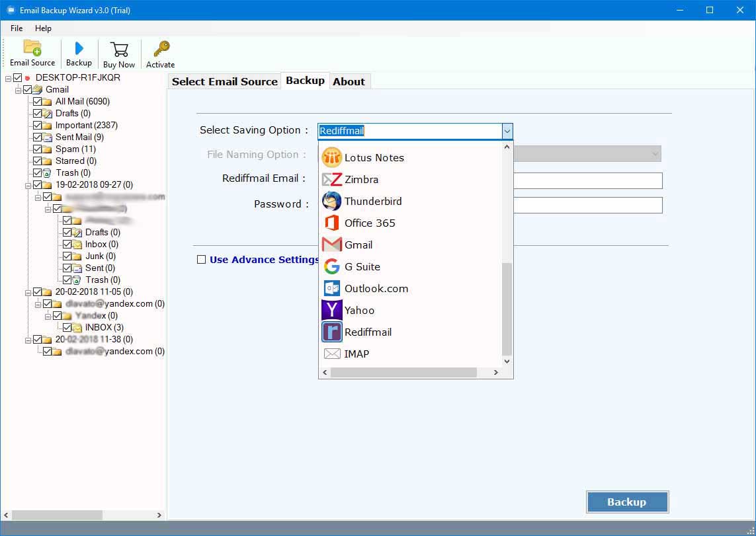
Task: Click the Gmail account folder icon
Action: point(37,90)
